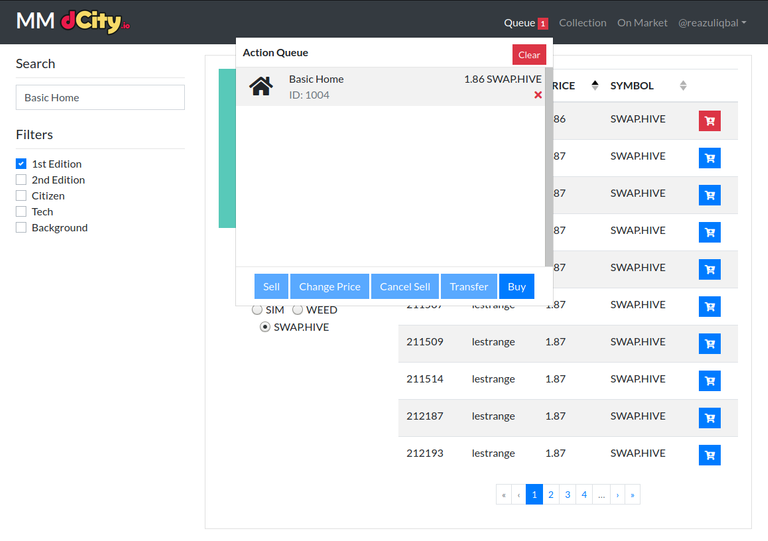Click the Cancel Sell button
Viewport: 768px width, 541px height.
[x=405, y=286]
